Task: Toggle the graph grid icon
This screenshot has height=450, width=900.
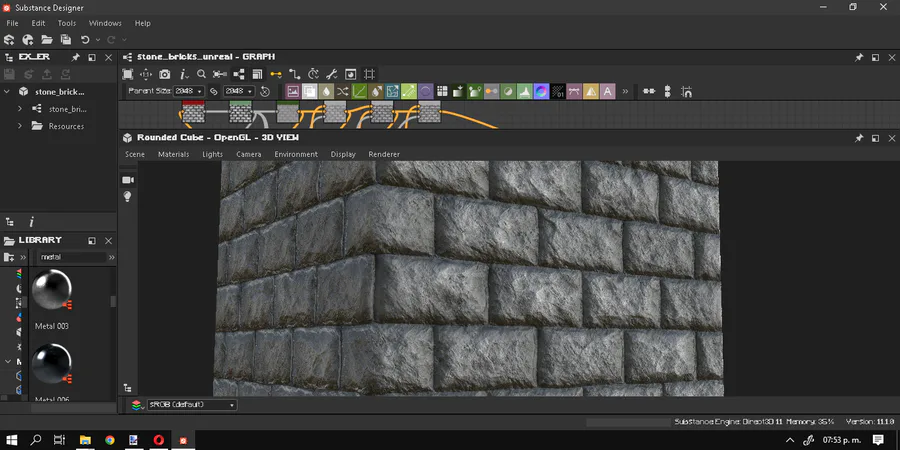Action: (370, 74)
